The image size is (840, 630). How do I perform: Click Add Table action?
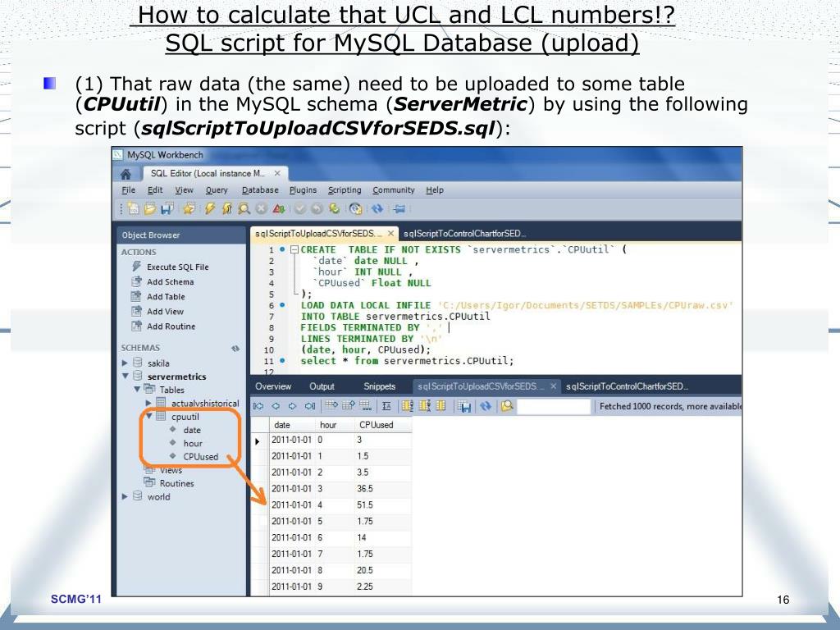[158, 297]
